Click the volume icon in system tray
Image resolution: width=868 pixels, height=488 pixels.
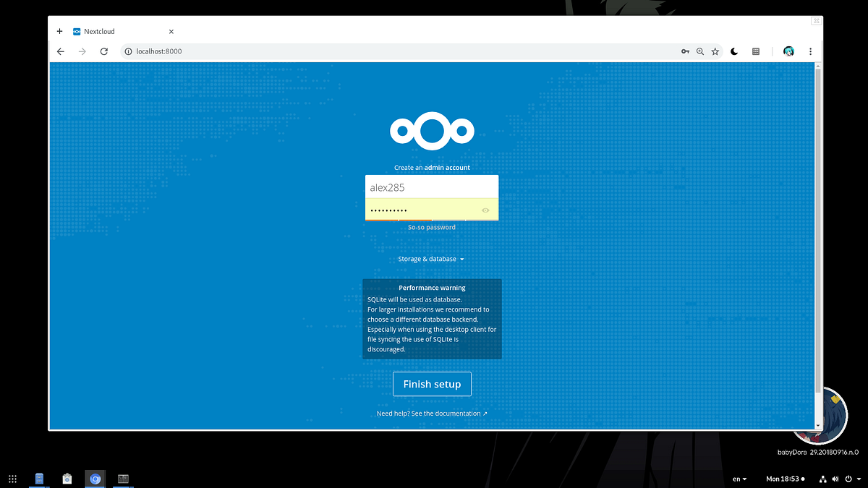835,479
